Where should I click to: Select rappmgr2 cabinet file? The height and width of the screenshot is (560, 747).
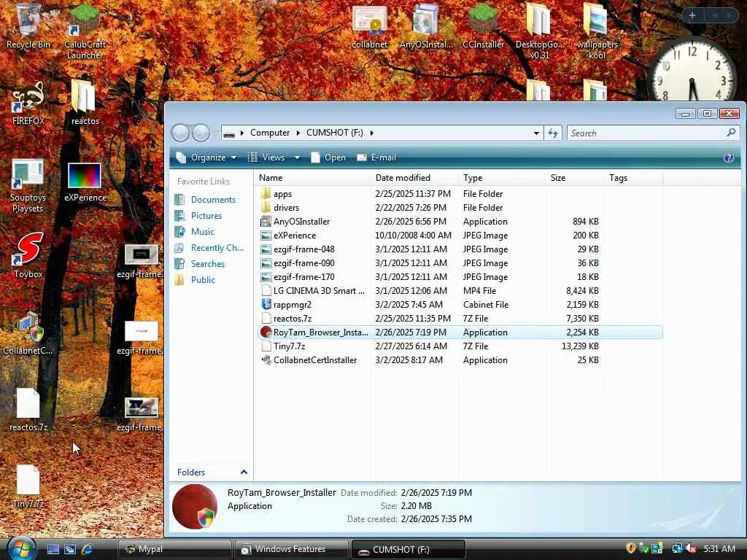460,304
